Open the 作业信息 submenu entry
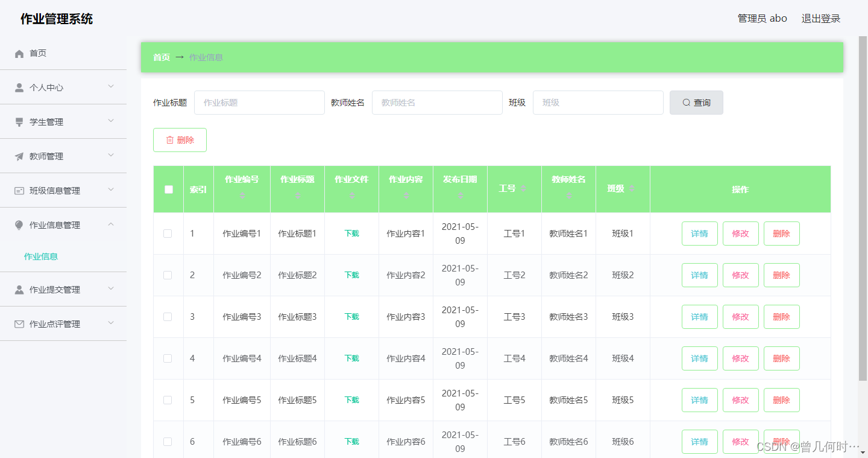The height and width of the screenshot is (458, 868). point(41,256)
